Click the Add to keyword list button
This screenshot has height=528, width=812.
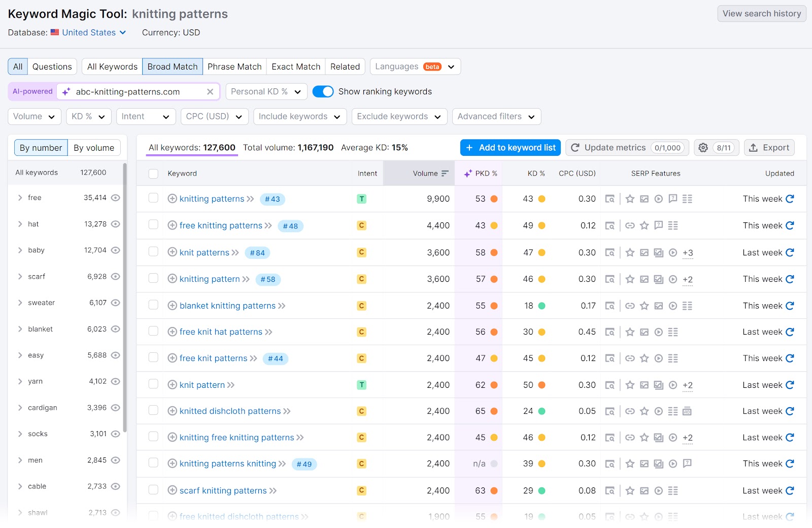(x=510, y=148)
